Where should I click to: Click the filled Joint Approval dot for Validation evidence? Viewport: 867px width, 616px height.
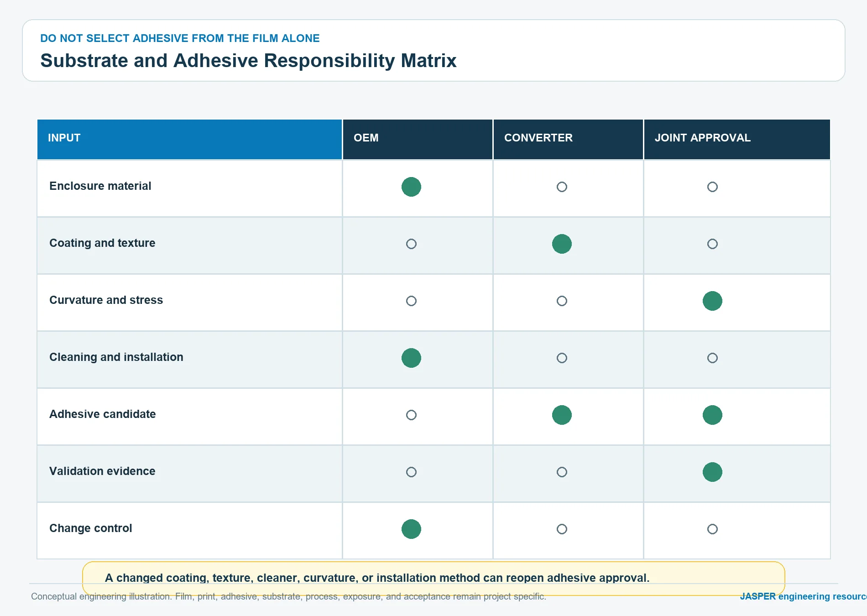pos(712,472)
